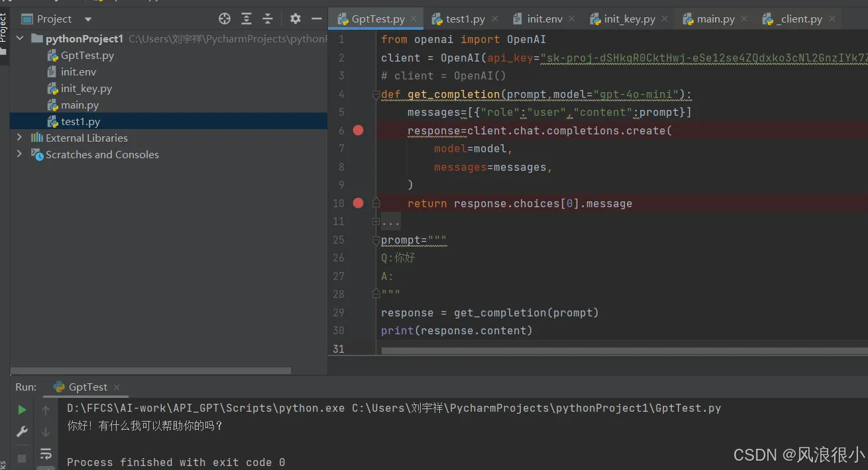Click line number 31 in gutter

pyautogui.click(x=338, y=348)
